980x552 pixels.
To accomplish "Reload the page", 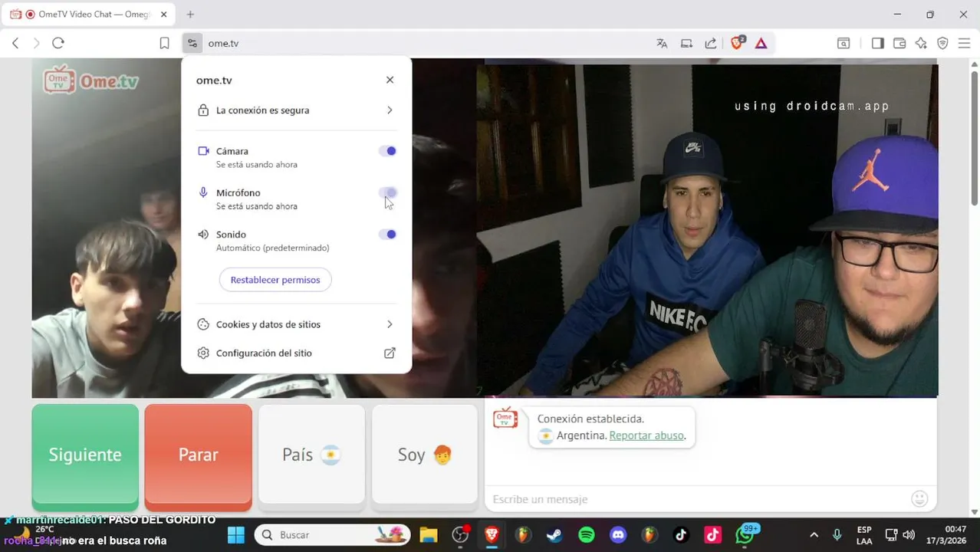I will [58, 44].
